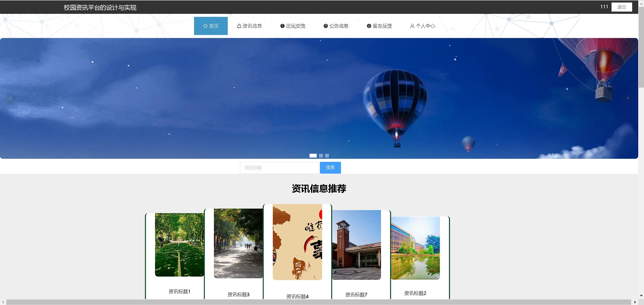Click the info icon beside 留言反馈
This screenshot has width=644, height=305.
click(x=369, y=26)
